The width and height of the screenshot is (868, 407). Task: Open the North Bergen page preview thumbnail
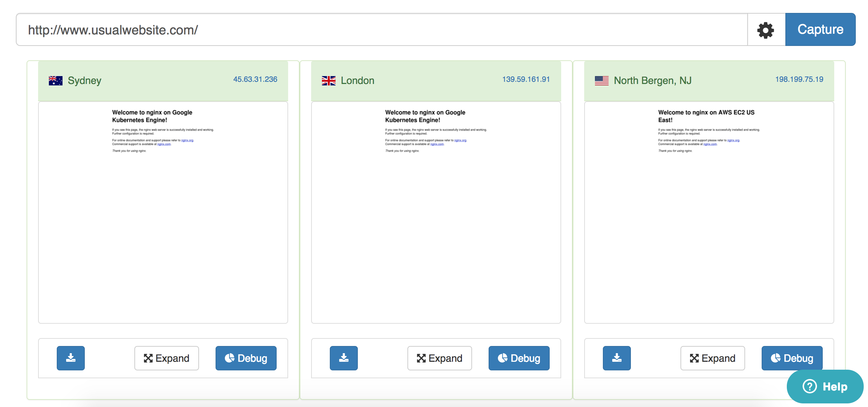pyautogui.click(x=709, y=212)
